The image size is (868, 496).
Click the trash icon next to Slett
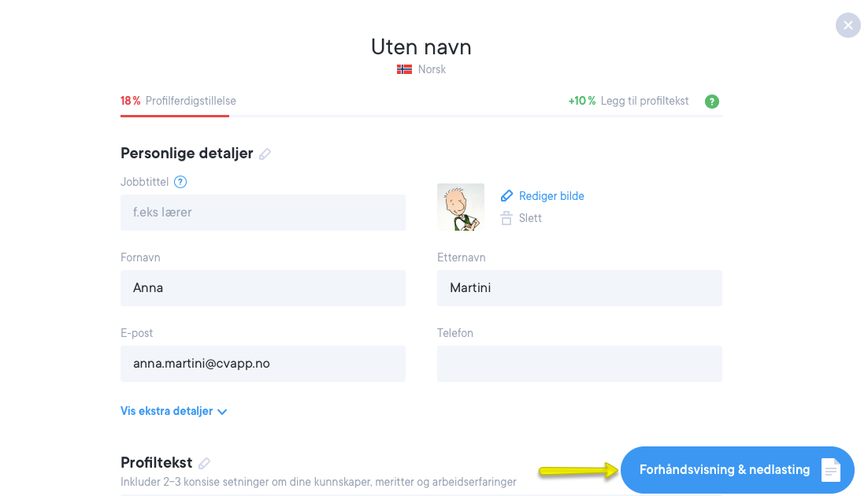(506, 218)
